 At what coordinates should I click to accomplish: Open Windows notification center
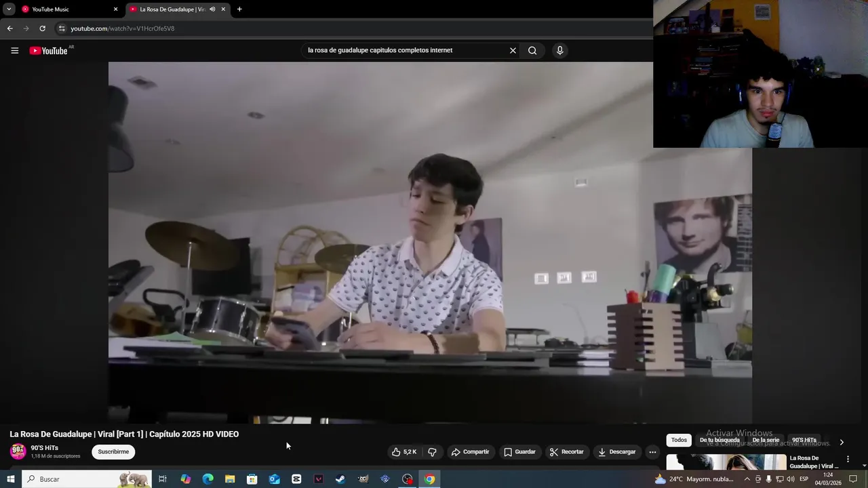tap(853, 479)
